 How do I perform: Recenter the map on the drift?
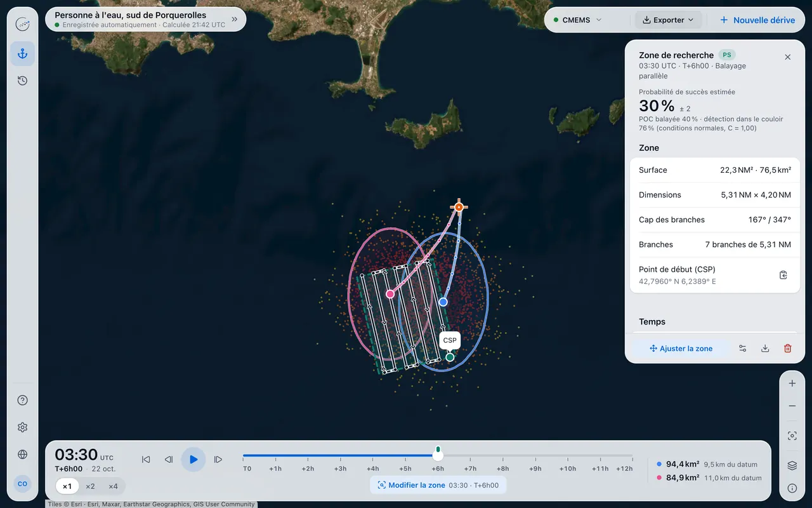(x=792, y=436)
